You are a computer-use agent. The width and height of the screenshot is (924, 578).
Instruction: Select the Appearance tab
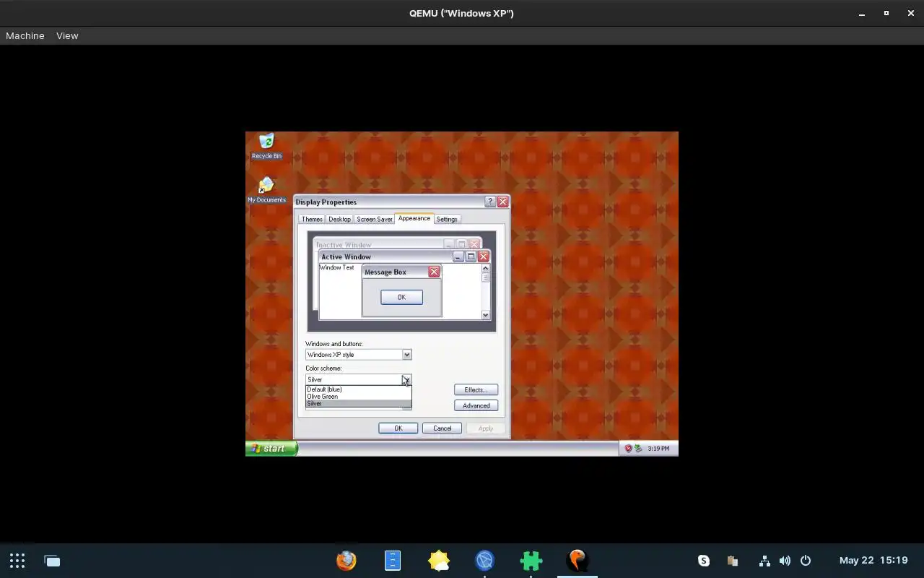click(414, 218)
